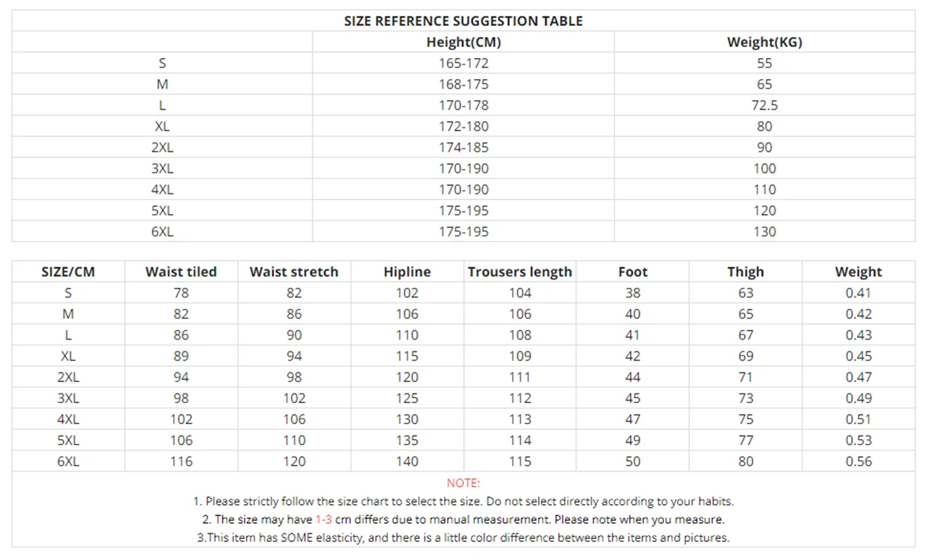Image resolution: width=936 pixels, height=560 pixels.
Task: Click the 116 waist tiled value
Action: point(181,461)
